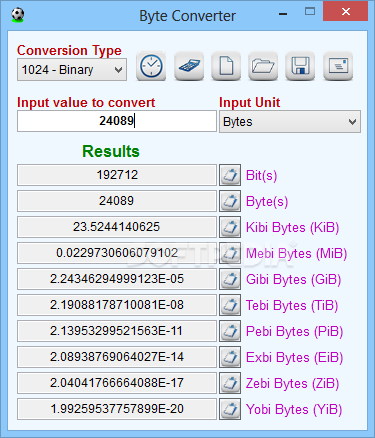This screenshot has height=438, width=375.
Task: Click the Mebi Bytes (MiB) label
Action: 296,254
